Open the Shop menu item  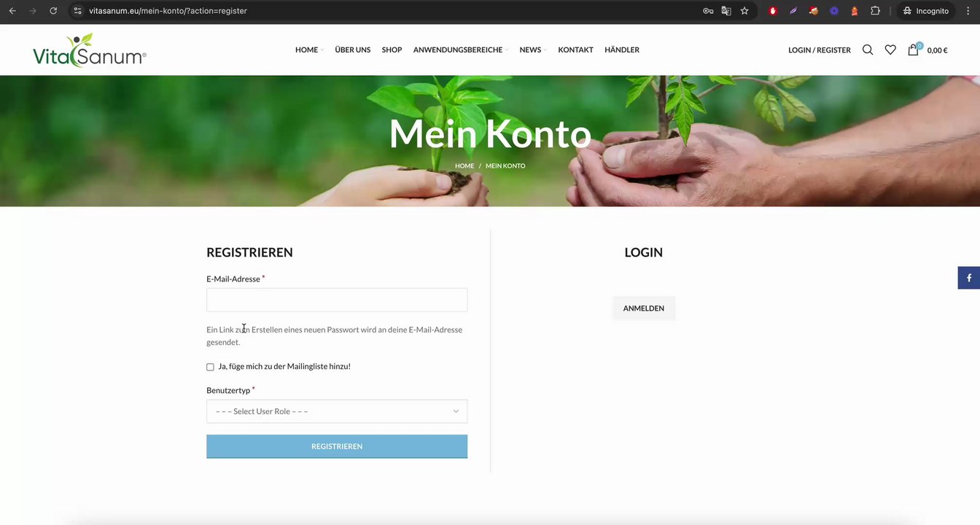(x=392, y=50)
